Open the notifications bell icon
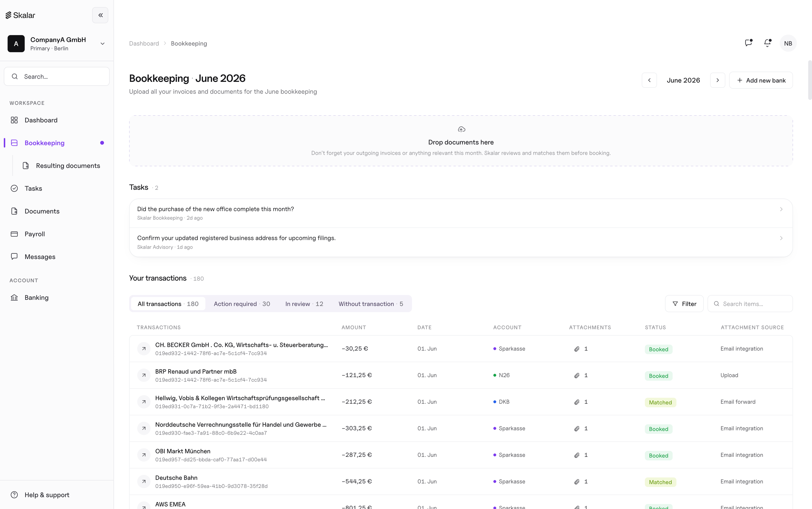812x509 pixels. [768, 43]
